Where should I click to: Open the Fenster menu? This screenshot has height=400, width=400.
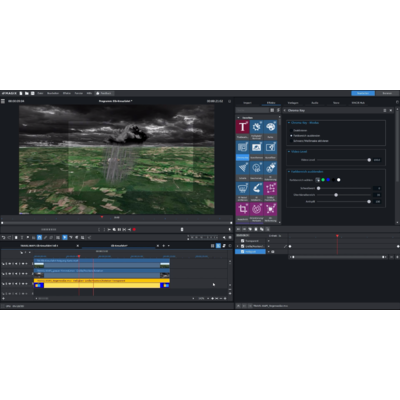pos(79,93)
